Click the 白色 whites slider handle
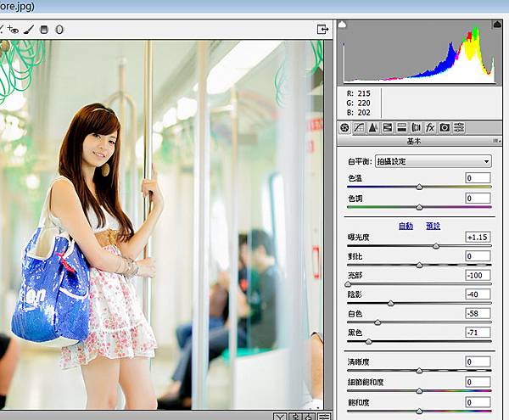Screen dimensions: 509x420 pyautogui.click(x=378, y=322)
